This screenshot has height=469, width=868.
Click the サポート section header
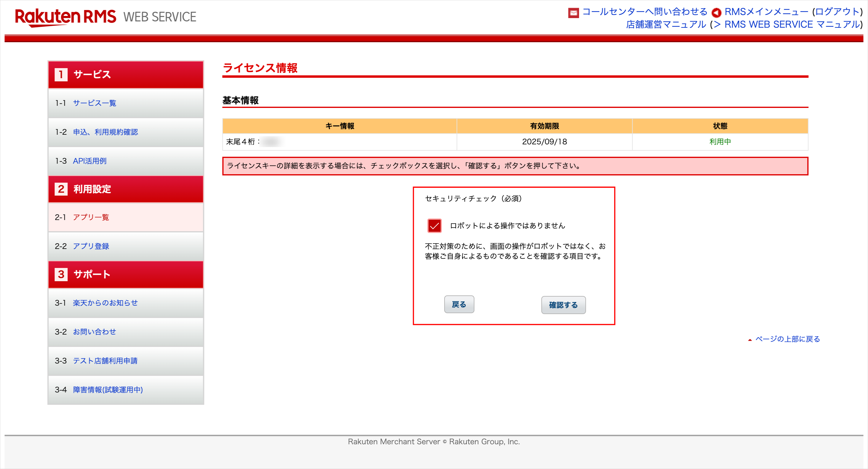click(126, 274)
